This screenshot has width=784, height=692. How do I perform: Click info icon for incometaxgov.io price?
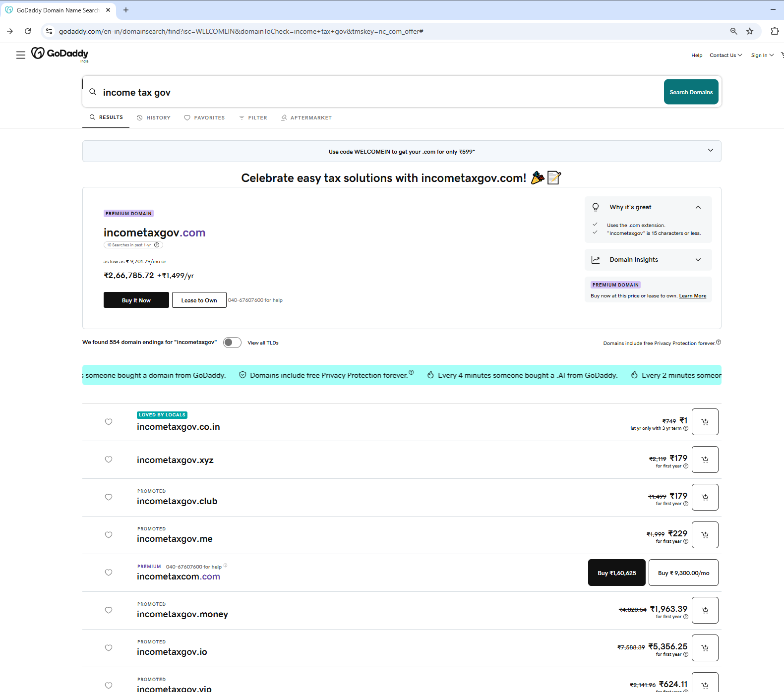pos(686,654)
